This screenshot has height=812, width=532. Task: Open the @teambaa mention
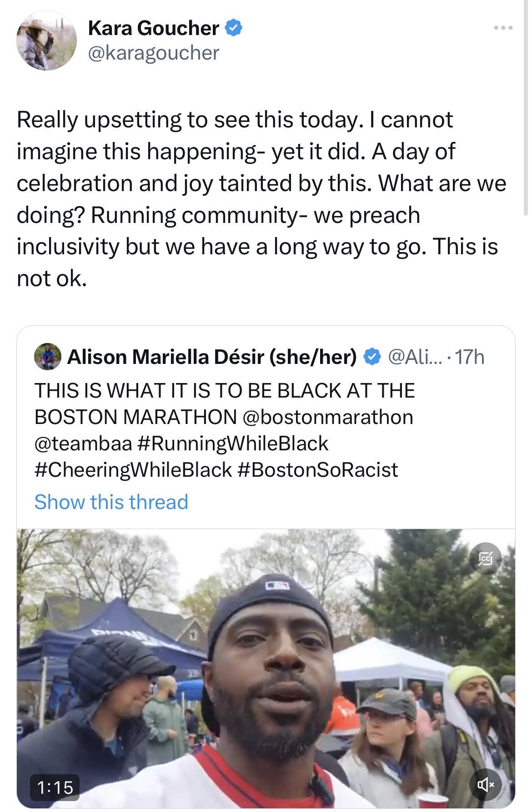pyautogui.click(x=83, y=443)
